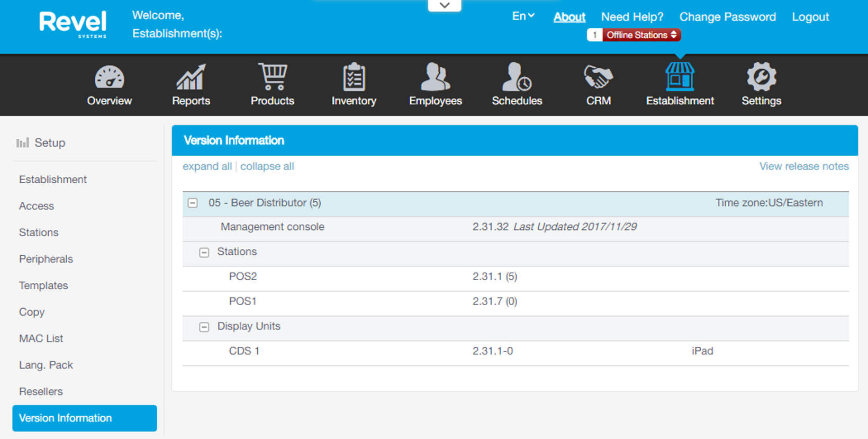The width and height of the screenshot is (868, 439).
Task: Select Stations in the sidebar menu
Action: tap(39, 232)
